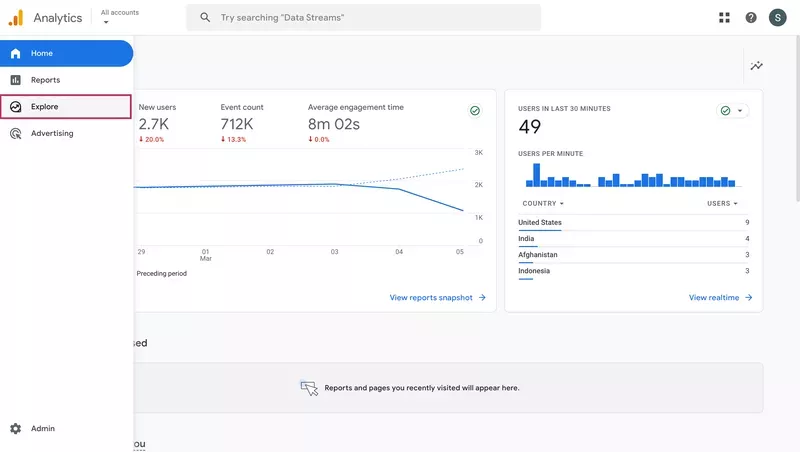Image resolution: width=800 pixels, height=452 pixels.
Task: Click the user account avatar S
Action: (778, 17)
